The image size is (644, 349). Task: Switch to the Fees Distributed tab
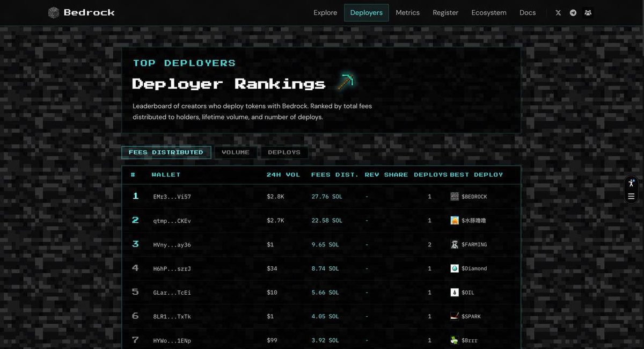click(166, 152)
